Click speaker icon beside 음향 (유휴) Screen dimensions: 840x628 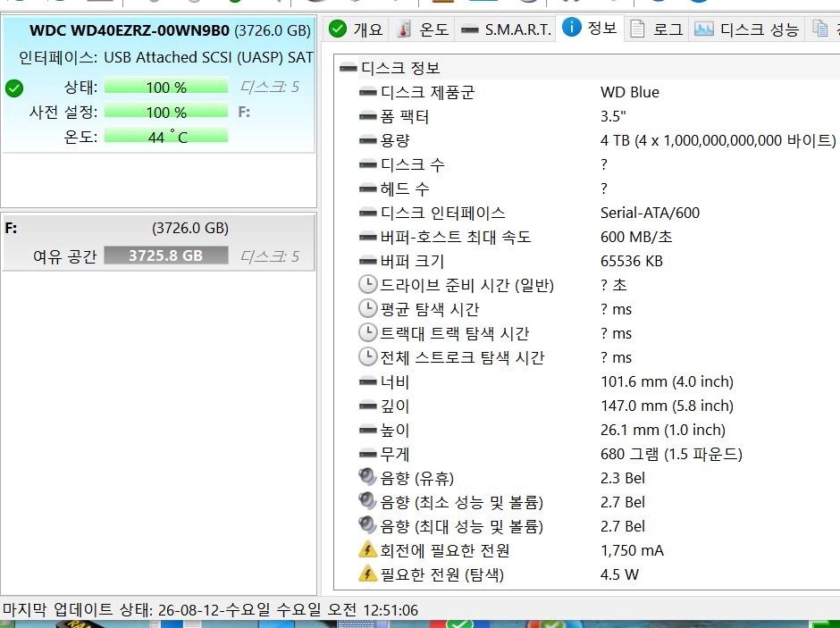(367, 477)
